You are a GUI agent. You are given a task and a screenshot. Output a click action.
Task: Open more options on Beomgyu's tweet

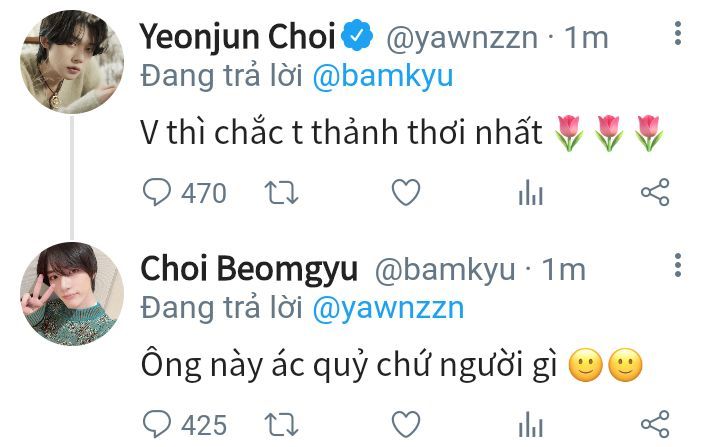[678, 265]
